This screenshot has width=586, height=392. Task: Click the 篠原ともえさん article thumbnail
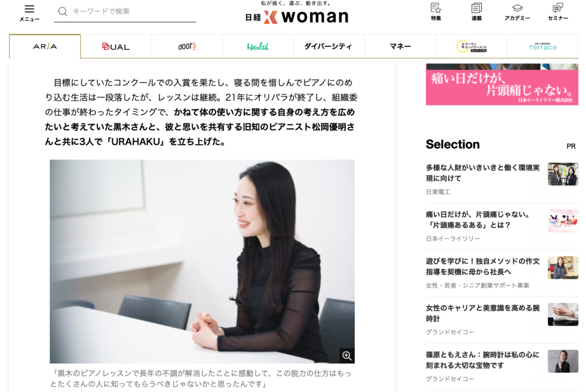pos(563,361)
